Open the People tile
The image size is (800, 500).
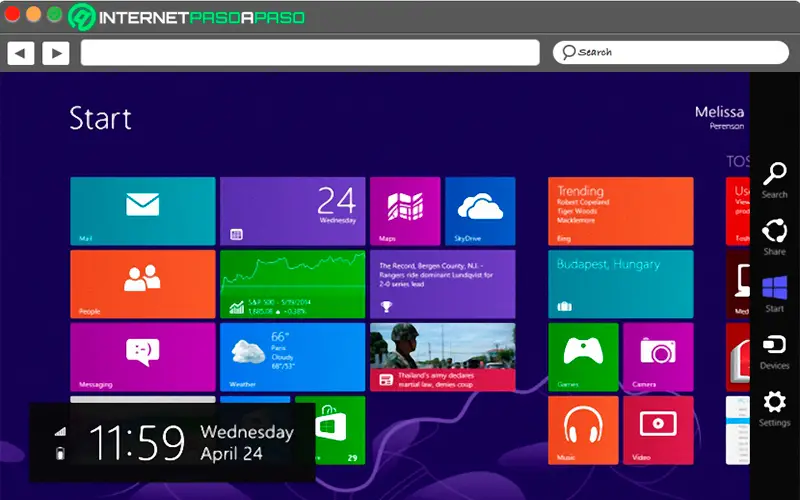tap(143, 284)
